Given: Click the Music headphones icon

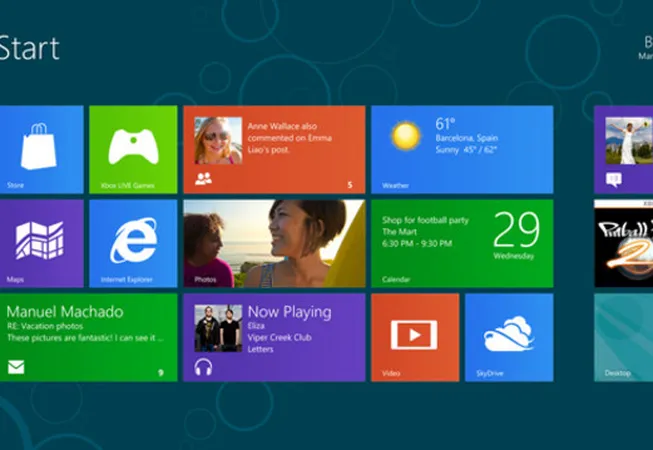Looking at the screenshot, I should coord(203,367).
